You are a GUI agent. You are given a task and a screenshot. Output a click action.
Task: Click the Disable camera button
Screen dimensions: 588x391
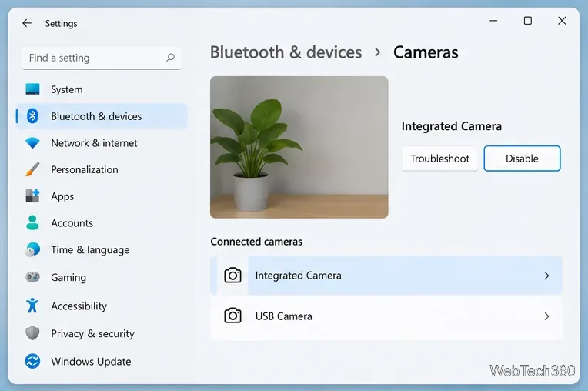522,159
